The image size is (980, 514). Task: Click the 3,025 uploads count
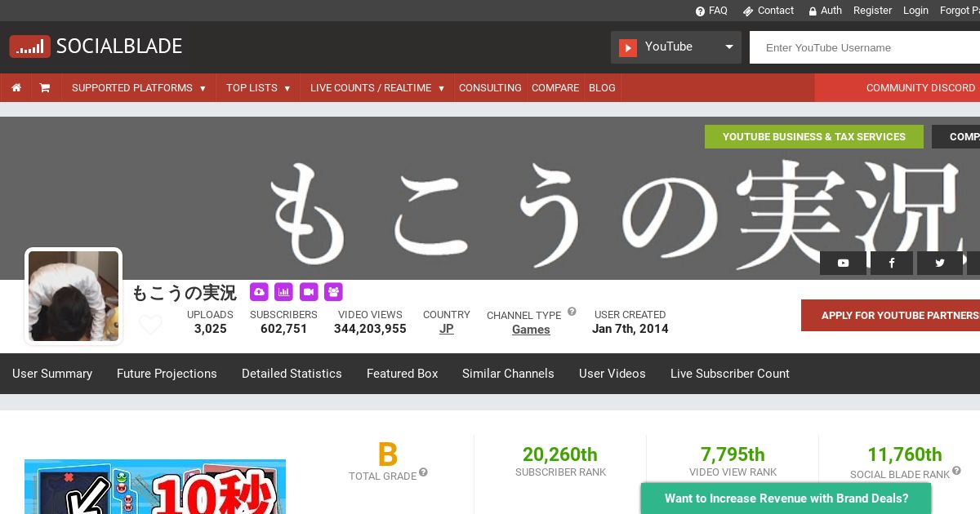211,329
